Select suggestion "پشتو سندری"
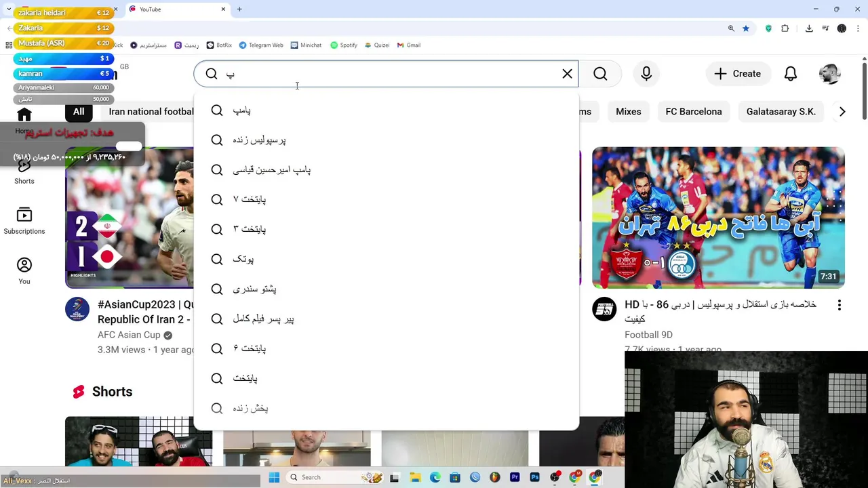This screenshot has width=868, height=488. click(x=387, y=289)
